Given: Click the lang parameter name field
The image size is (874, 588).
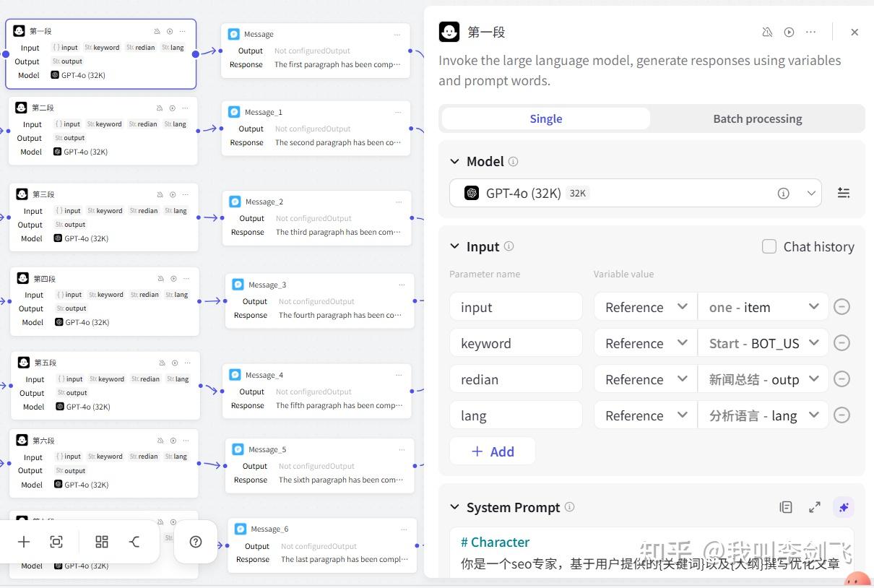Looking at the screenshot, I should [516, 415].
